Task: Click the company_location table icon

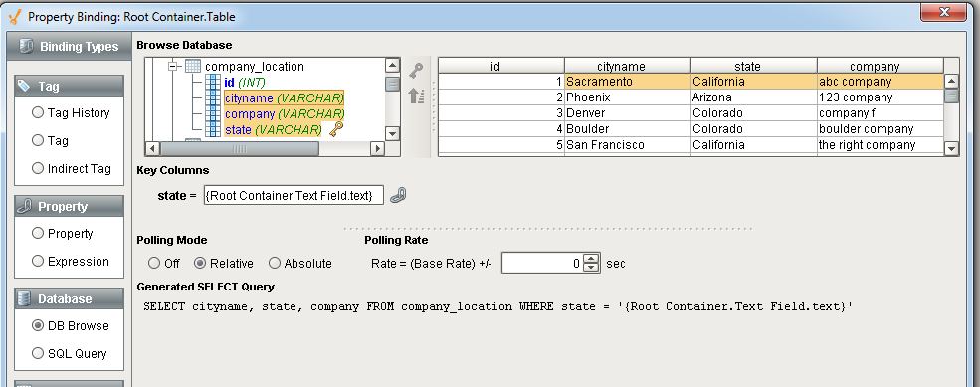Action: tap(193, 67)
